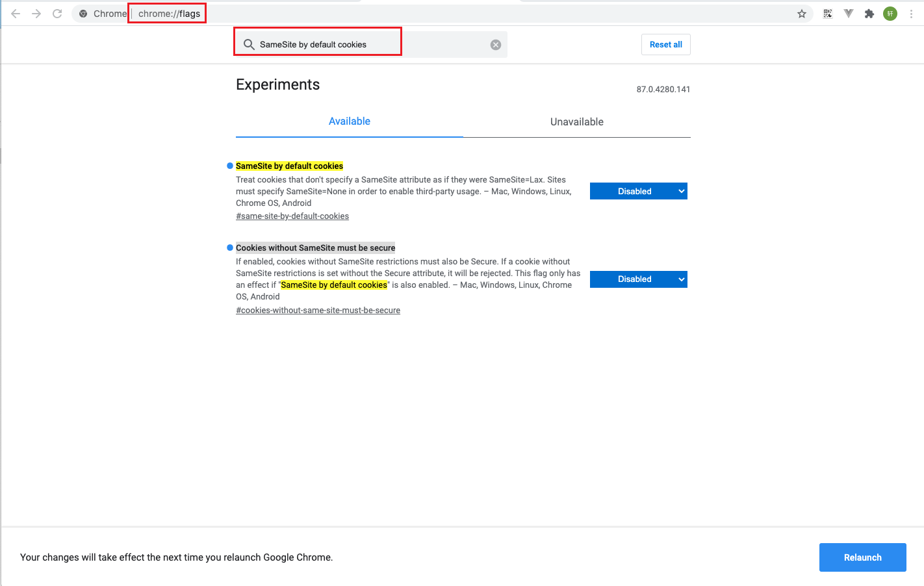Viewport: 924px width, 586px height.
Task: Expand the Cookies without SameSite must be secure dropdown
Action: [638, 279]
